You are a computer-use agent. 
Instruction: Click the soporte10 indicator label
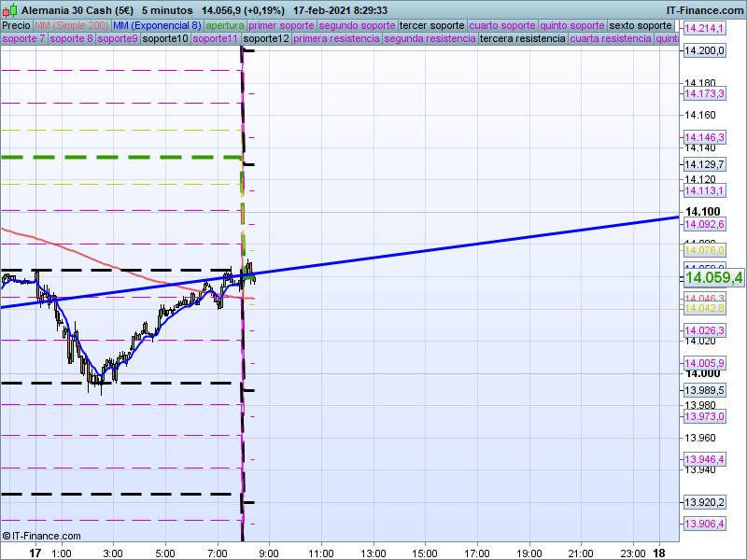165,39
